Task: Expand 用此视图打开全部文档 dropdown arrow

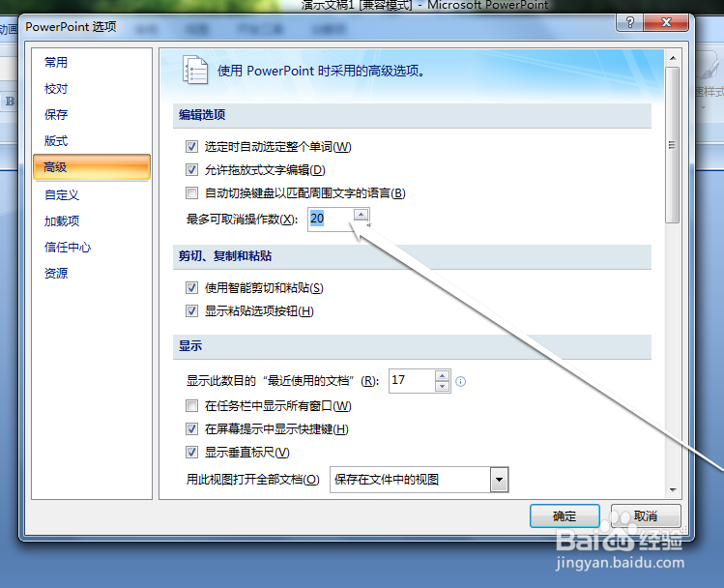Action: (x=499, y=480)
